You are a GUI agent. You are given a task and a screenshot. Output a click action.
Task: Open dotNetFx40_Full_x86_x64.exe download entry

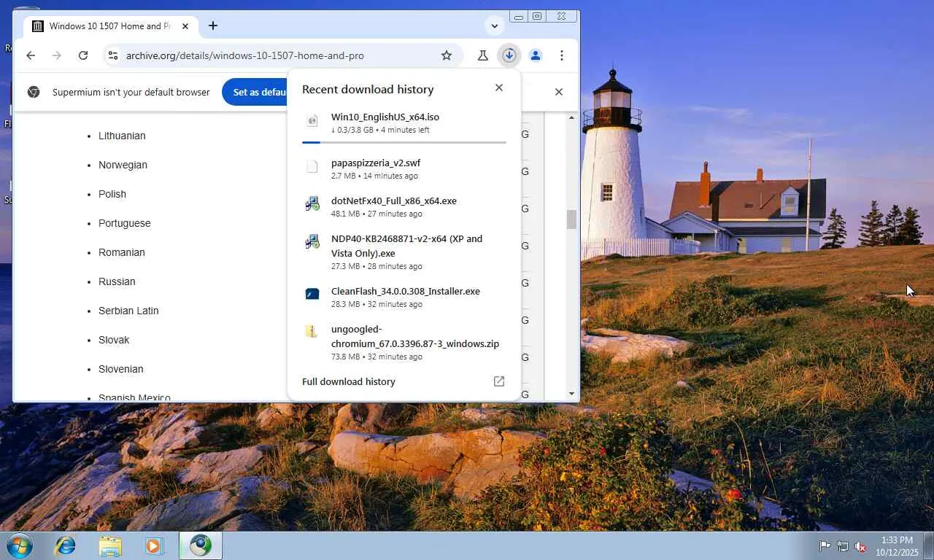404,207
